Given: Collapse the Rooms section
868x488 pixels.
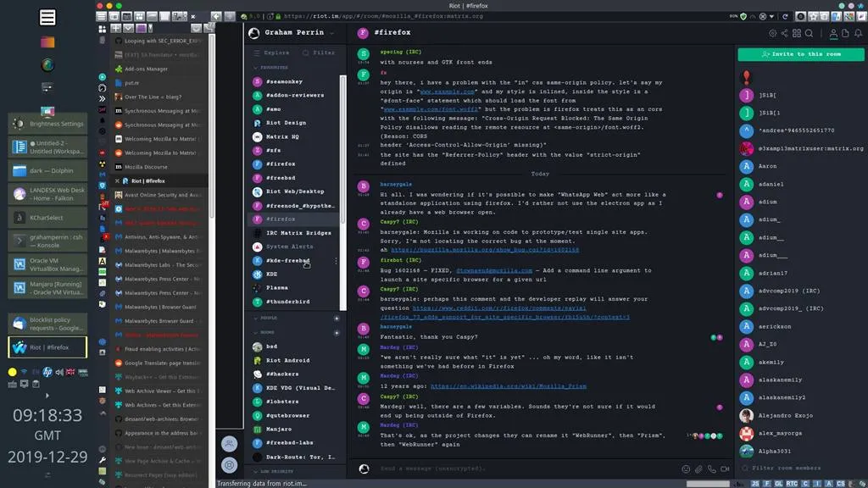Looking at the screenshot, I should (x=264, y=332).
